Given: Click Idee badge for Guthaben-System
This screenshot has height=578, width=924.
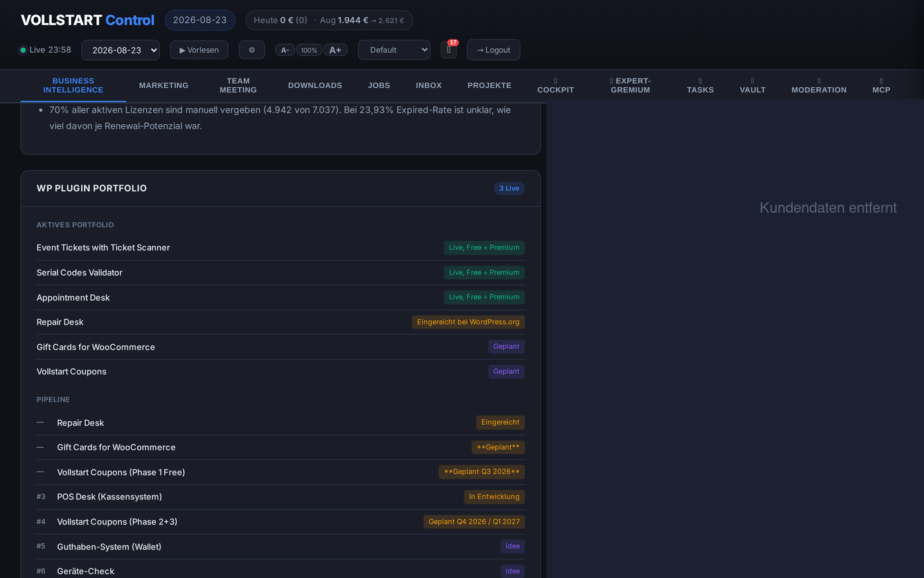Looking at the screenshot, I should 513,546.
